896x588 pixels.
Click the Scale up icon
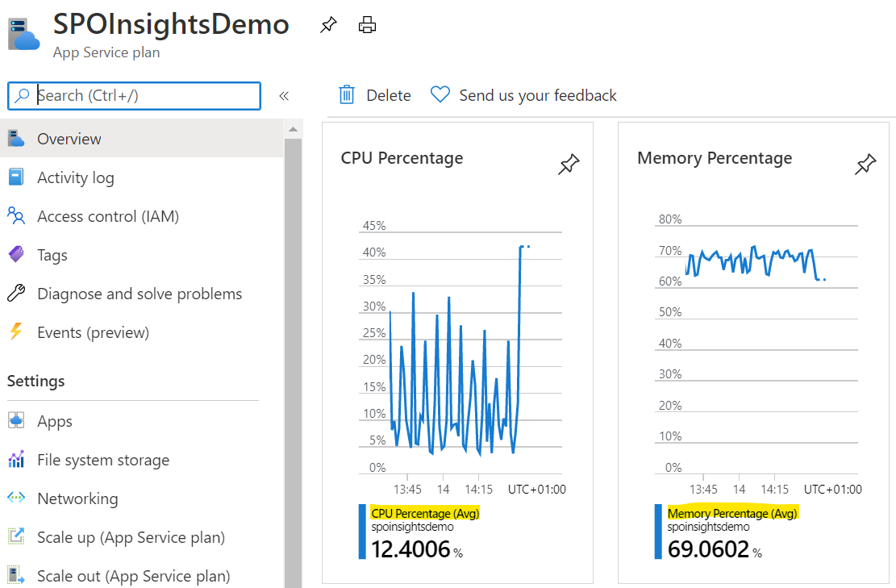(x=16, y=536)
